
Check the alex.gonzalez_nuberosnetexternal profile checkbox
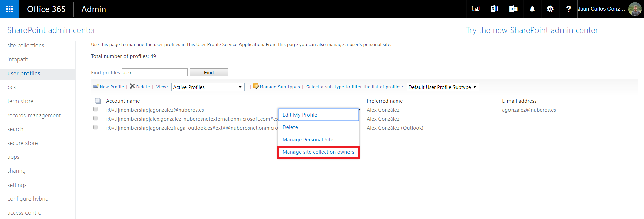pyautogui.click(x=96, y=118)
